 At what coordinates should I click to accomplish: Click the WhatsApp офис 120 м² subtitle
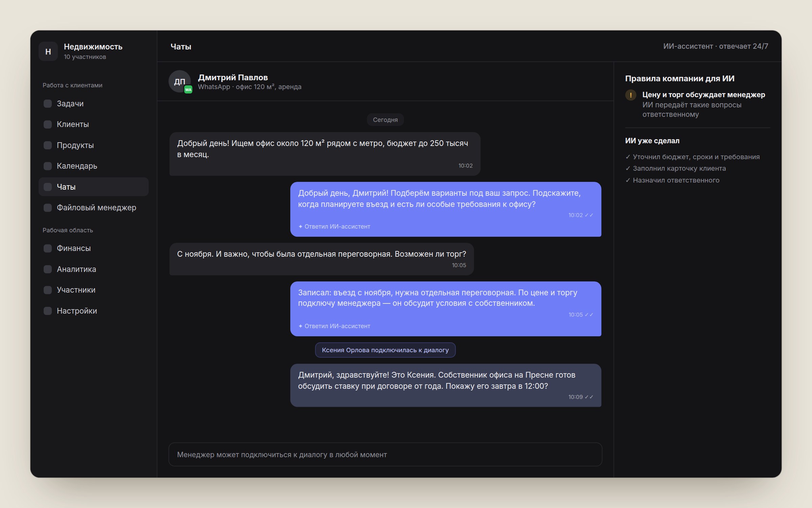250,87
